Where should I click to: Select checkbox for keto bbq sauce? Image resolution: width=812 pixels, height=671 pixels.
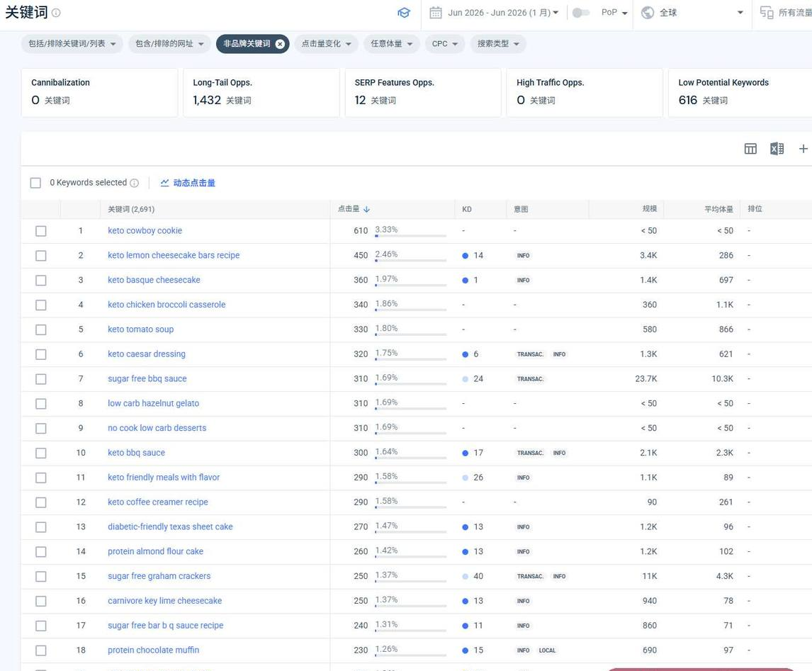(41, 453)
